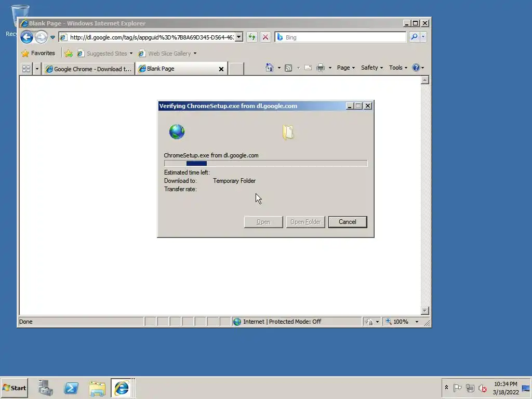Expand the Home icon dropdown arrow

pos(279,68)
